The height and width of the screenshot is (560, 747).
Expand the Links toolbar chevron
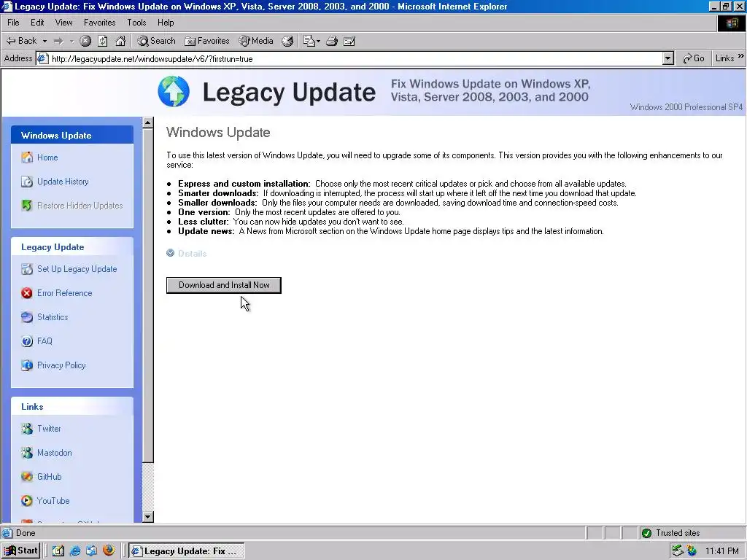[740, 56]
